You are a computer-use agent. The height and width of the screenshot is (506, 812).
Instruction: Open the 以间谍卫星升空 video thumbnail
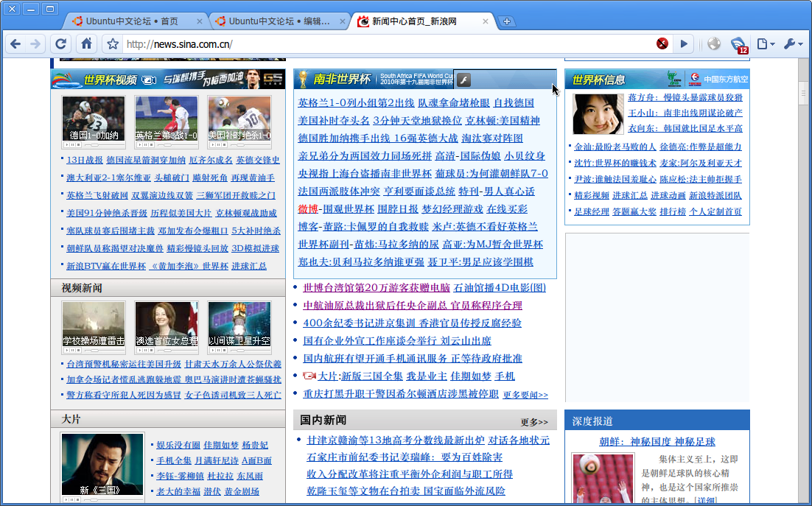(239, 324)
